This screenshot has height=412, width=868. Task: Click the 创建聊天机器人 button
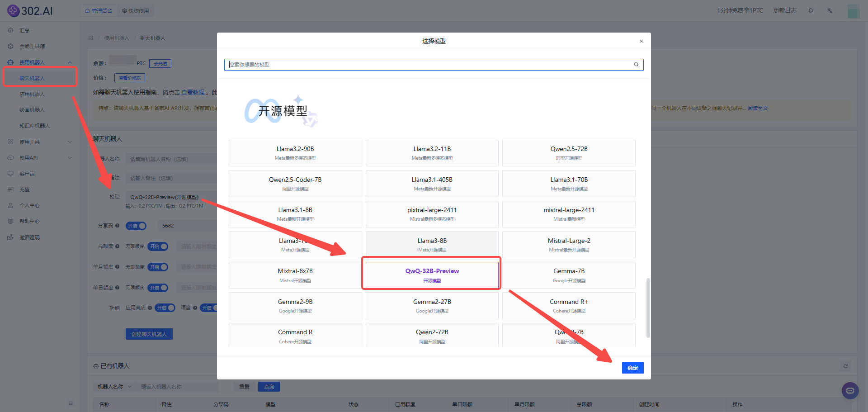point(149,334)
